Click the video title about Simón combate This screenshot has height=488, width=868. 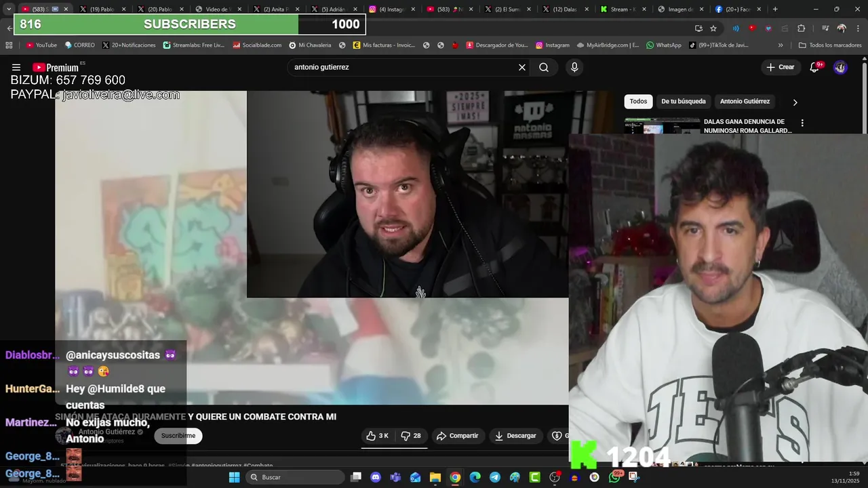[x=195, y=417]
